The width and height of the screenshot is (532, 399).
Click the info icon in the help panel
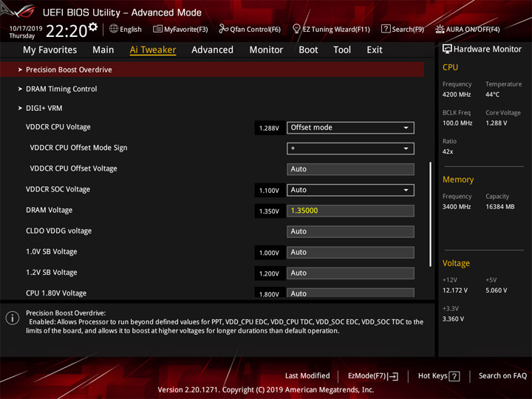[x=13, y=318]
